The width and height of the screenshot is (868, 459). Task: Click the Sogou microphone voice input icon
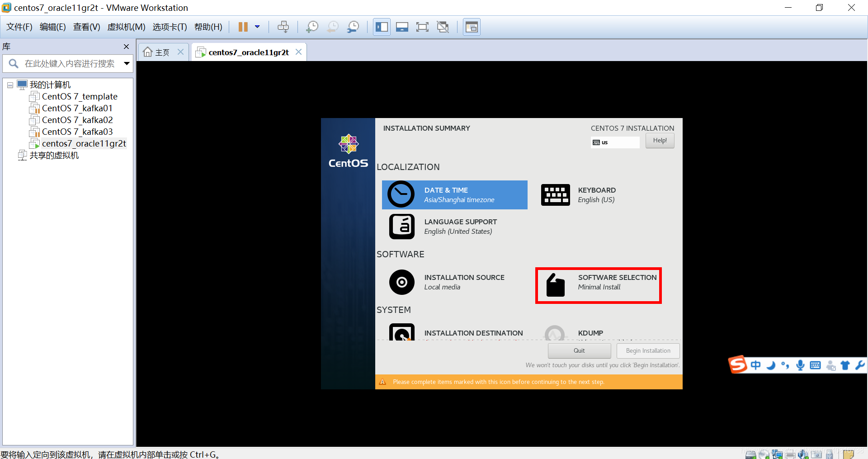800,365
